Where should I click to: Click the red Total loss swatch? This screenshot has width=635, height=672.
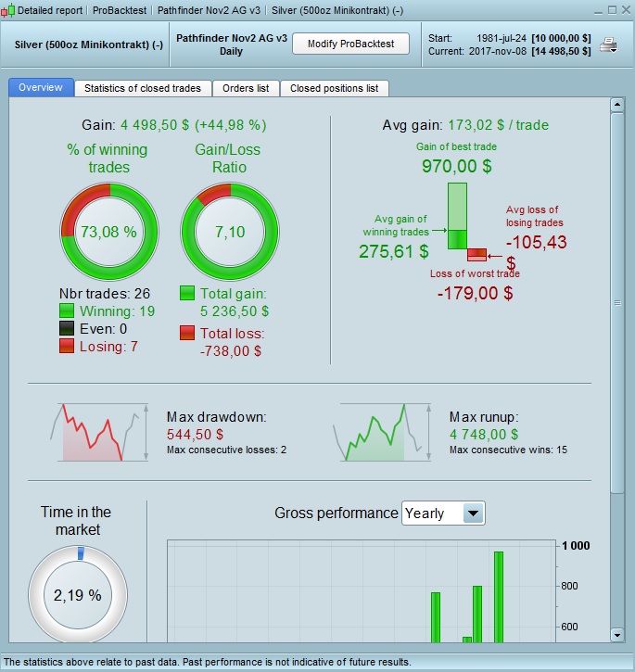pyautogui.click(x=187, y=333)
